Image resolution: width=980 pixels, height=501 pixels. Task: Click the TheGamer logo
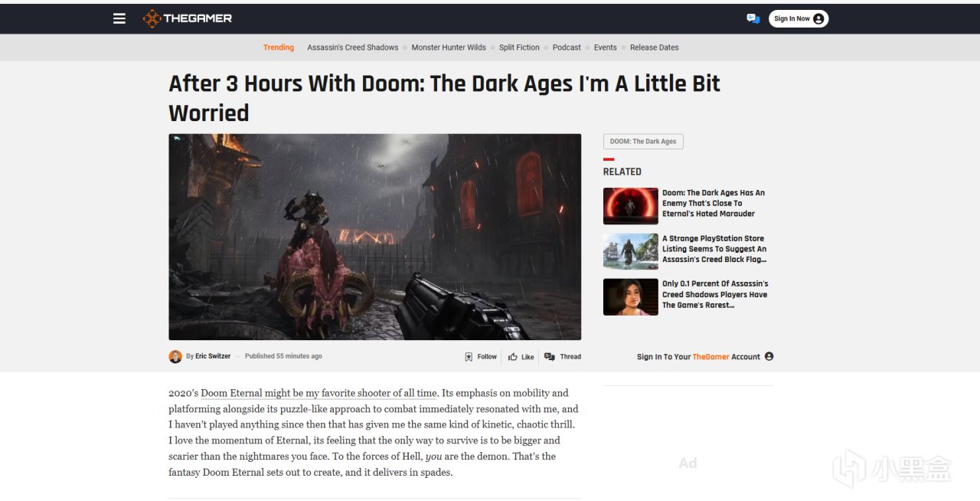[x=188, y=18]
